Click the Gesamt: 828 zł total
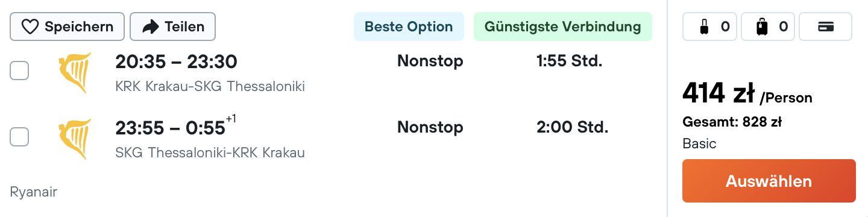The height and width of the screenshot is (217, 868). point(732,122)
